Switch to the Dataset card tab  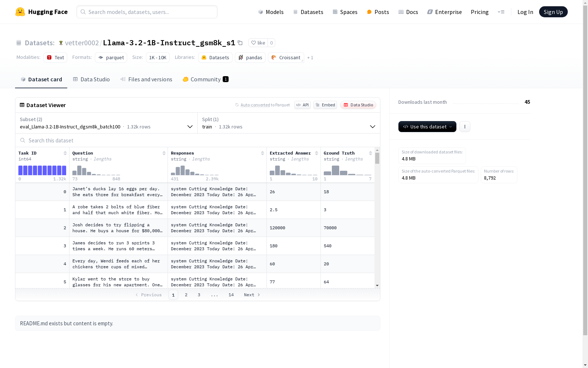pyautogui.click(x=41, y=79)
